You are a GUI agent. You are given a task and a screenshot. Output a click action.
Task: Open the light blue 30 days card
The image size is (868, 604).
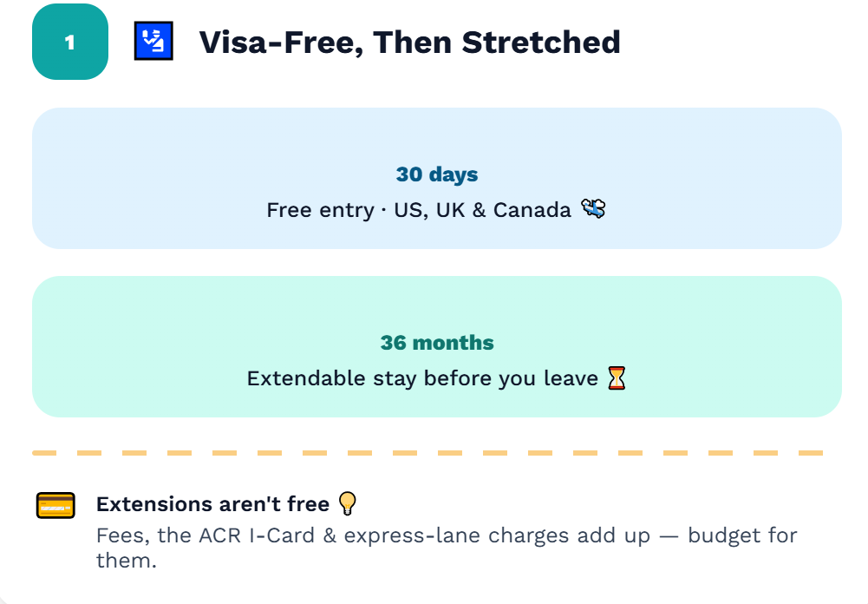pos(437,179)
